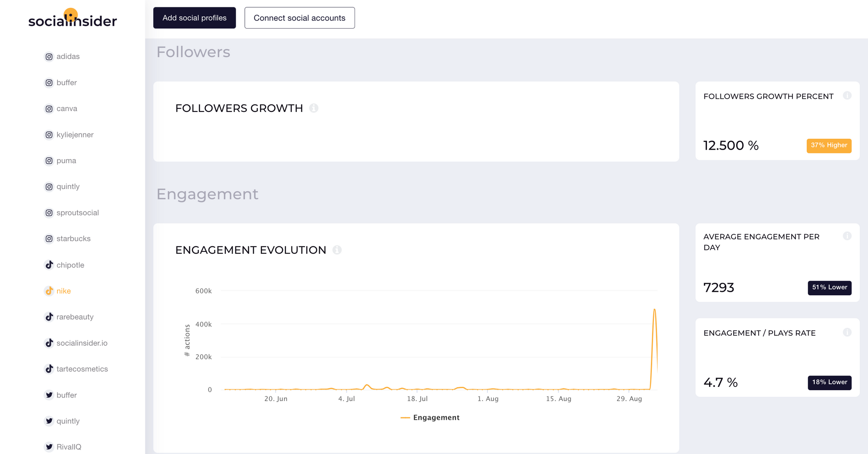Select the canva profile
The image size is (868, 454).
(x=67, y=108)
